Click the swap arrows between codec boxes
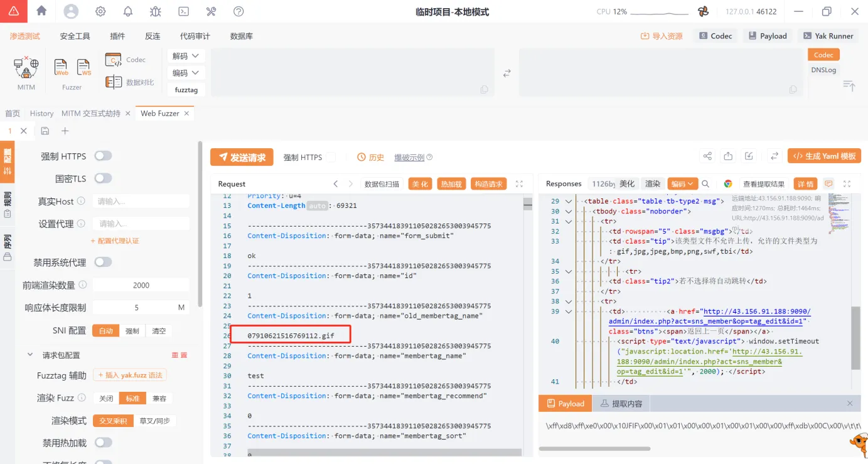Image resolution: width=868 pixels, height=464 pixels. point(506,73)
